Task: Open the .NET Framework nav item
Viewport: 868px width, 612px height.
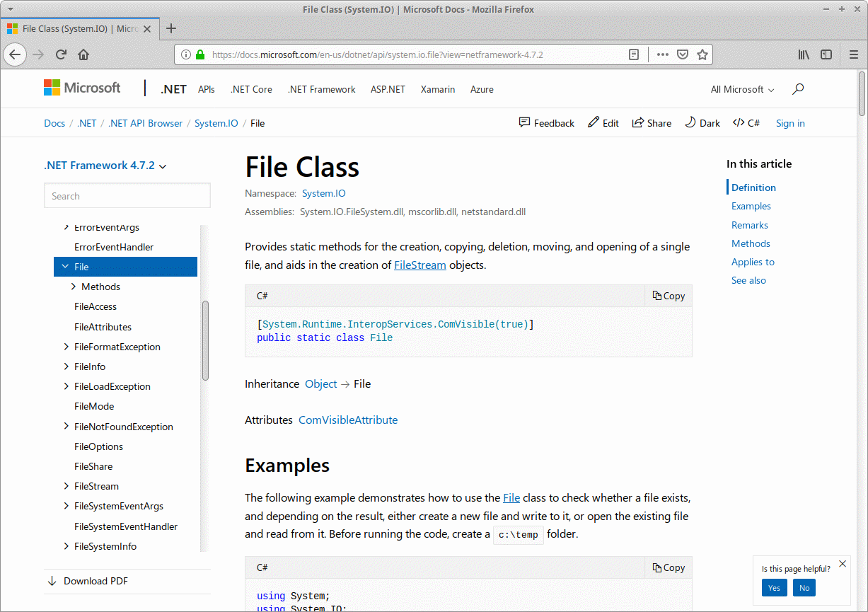Action: pos(322,89)
